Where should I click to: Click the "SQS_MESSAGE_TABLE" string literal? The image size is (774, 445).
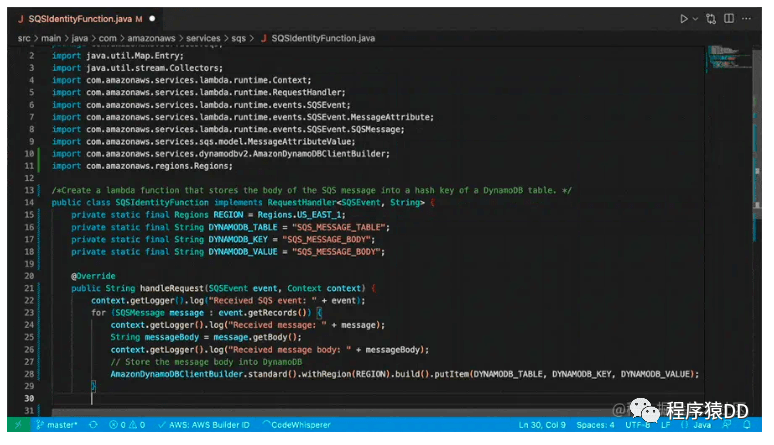tap(339, 227)
